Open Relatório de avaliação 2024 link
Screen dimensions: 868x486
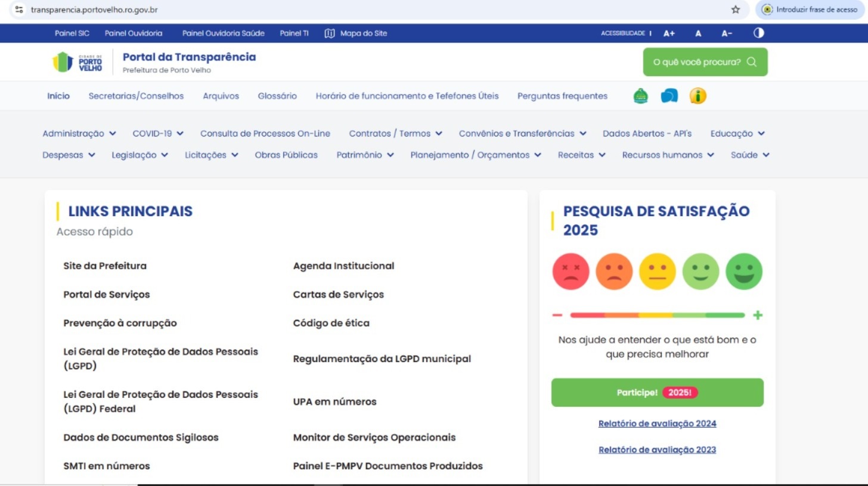(x=657, y=423)
